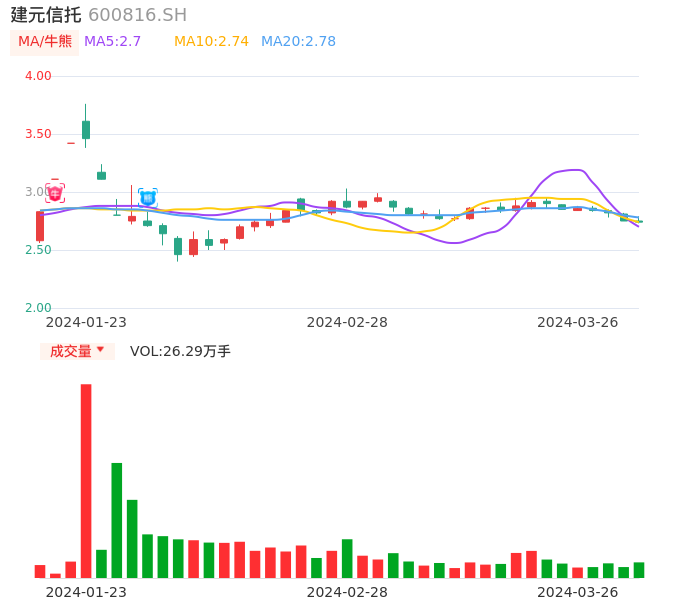The width and height of the screenshot is (686, 606).
Task: Click the 2024-02-28 date under volume chart
Action: coord(347,592)
